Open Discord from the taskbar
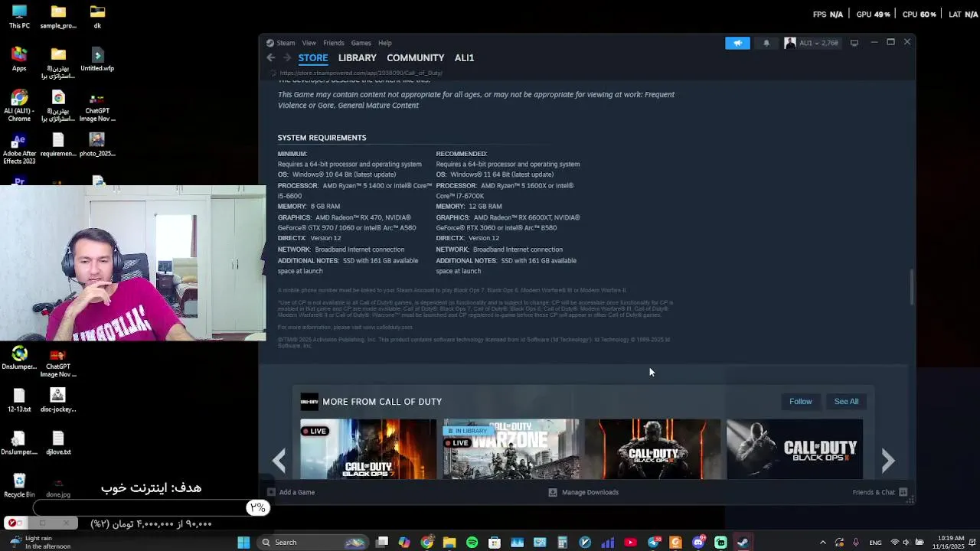This screenshot has height=551, width=980. [698, 543]
